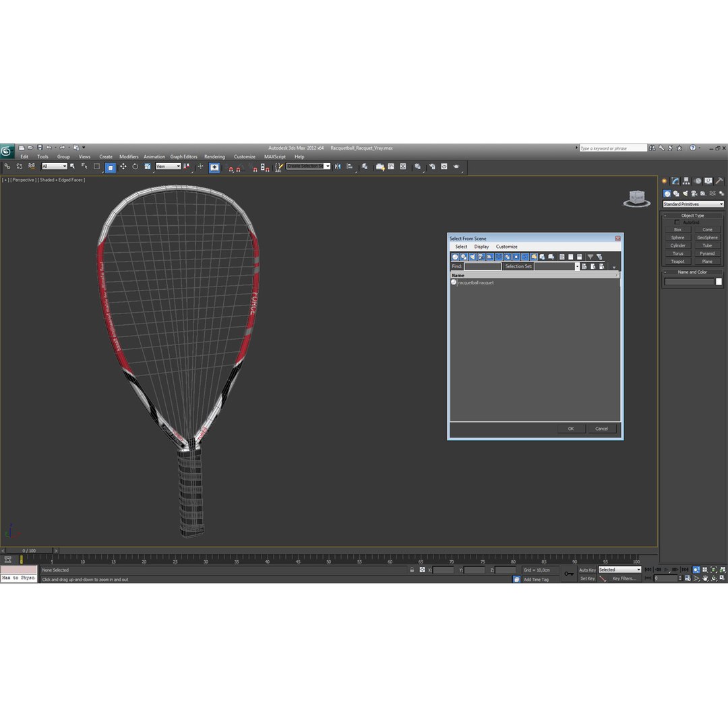Open the Material Editor icon

(x=417, y=166)
